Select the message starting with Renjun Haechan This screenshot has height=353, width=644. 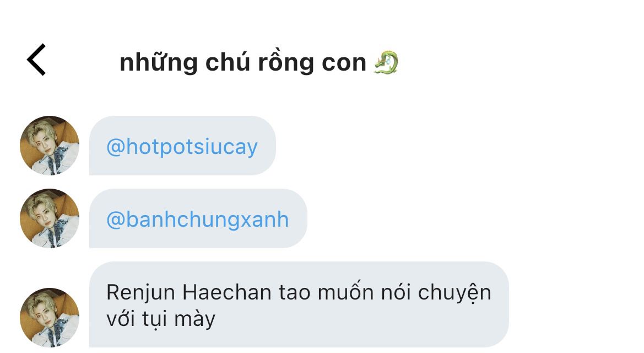[299, 304]
